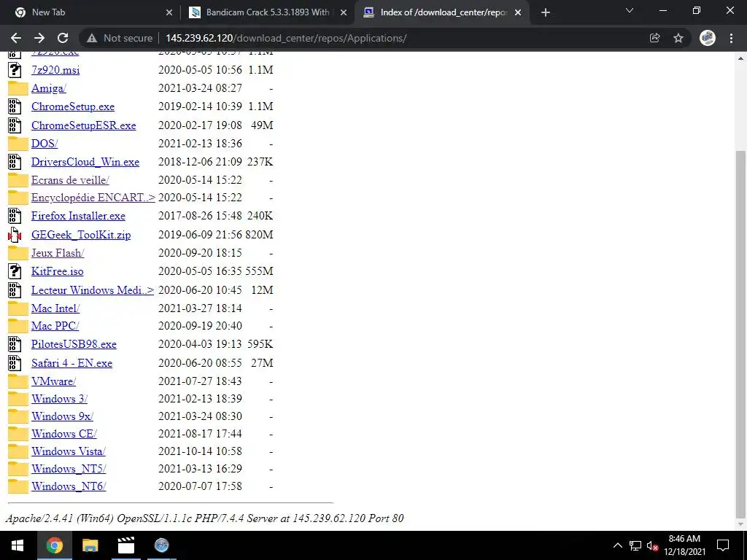Open Mac Intel/ directory

(x=55, y=308)
